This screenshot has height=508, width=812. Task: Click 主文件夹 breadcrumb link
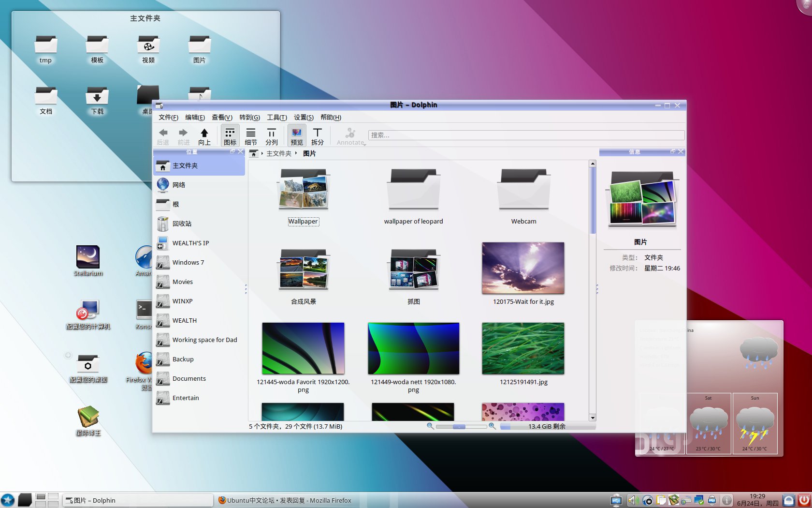[x=279, y=153]
